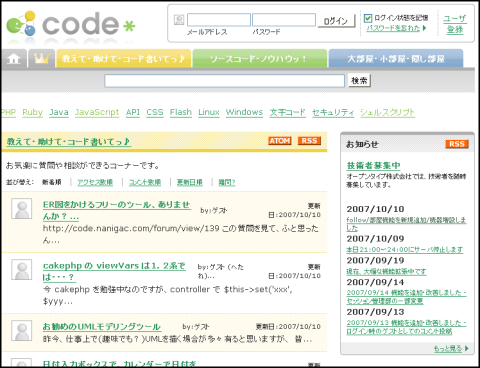
Task: Open the PHP tag link
Action: point(8,112)
